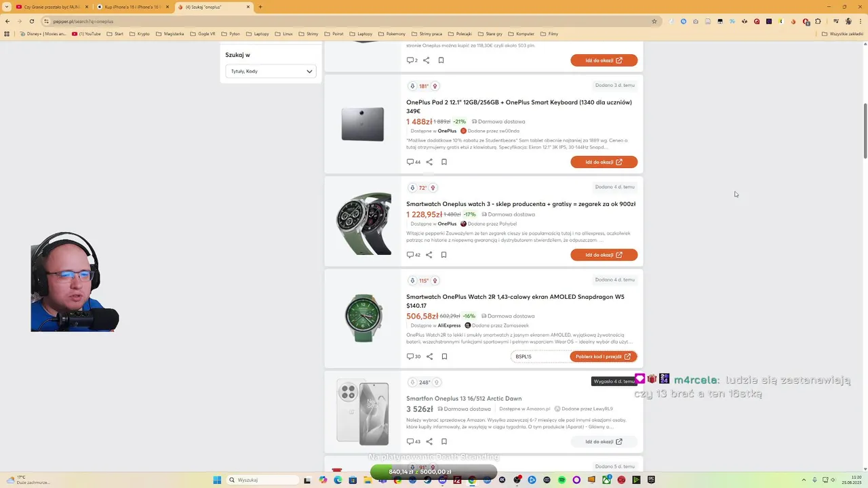Share the OnePlus Pad 2 deal
The image size is (868, 488).
pos(429,162)
